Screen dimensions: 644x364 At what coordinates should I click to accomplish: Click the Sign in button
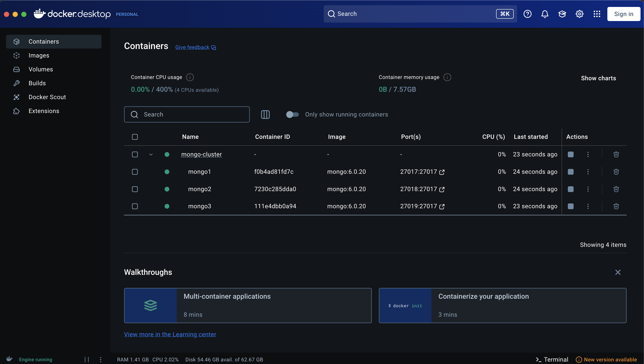point(623,14)
